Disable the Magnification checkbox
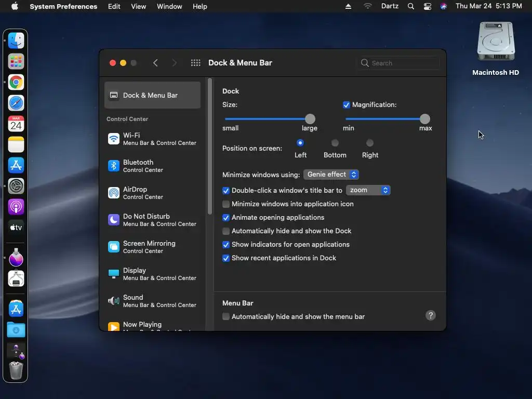The height and width of the screenshot is (399, 532). [347, 105]
